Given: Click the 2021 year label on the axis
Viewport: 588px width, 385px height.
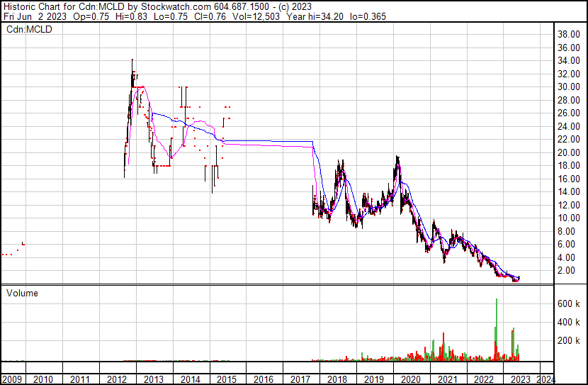Looking at the screenshot, I should pyautogui.click(x=446, y=379).
